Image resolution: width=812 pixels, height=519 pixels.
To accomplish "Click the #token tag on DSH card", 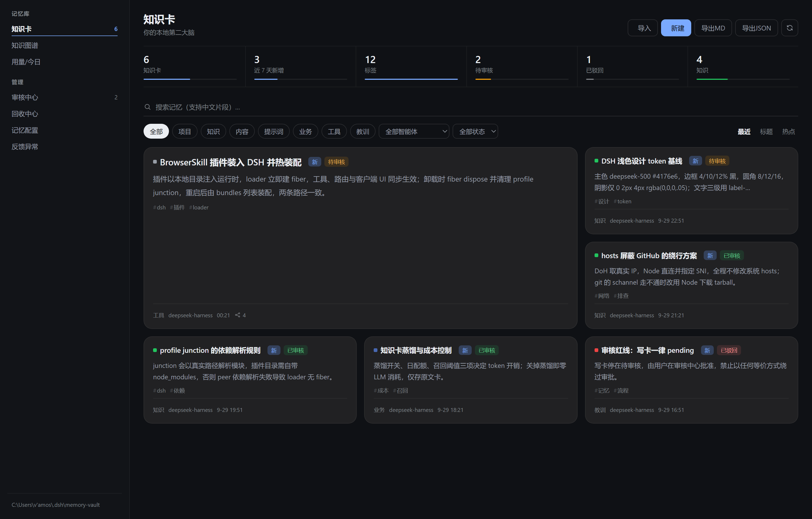I will (622, 201).
